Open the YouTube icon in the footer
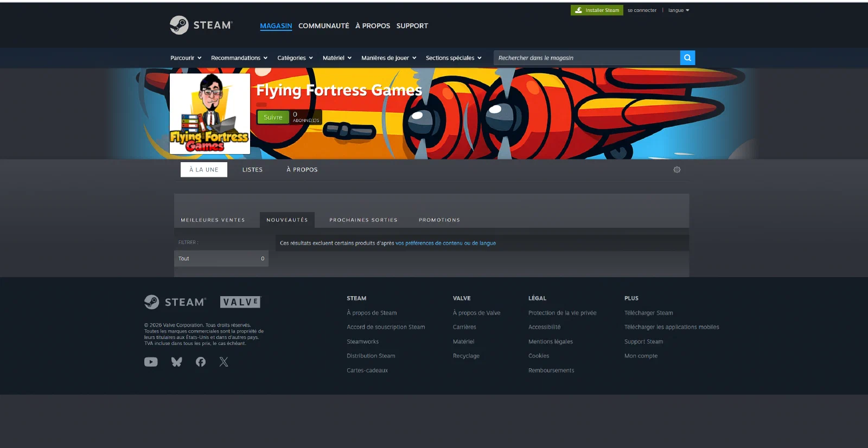The width and height of the screenshot is (868, 448). (151, 362)
